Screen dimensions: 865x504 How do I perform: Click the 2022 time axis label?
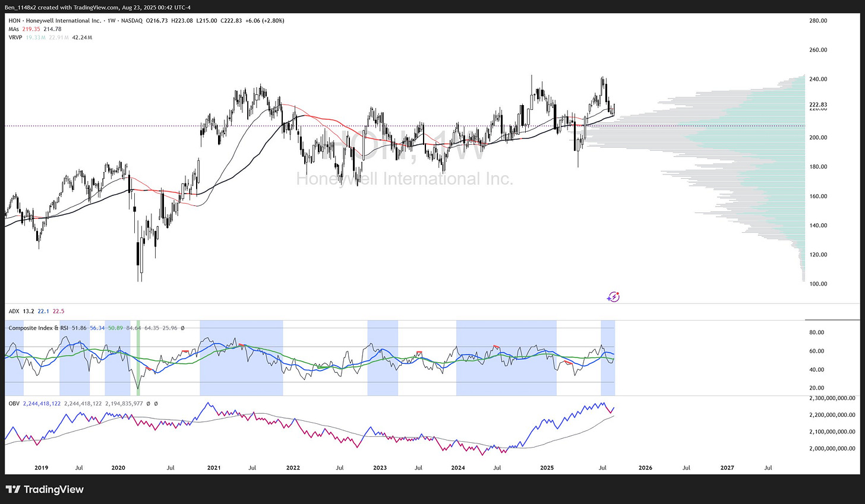click(x=293, y=468)
